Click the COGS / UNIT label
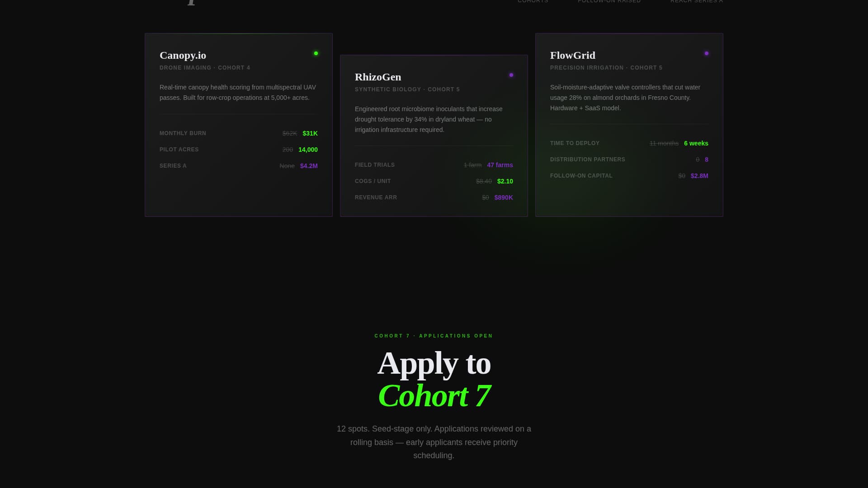Screen dimensions: 868x488 click(x=373, y=181)
